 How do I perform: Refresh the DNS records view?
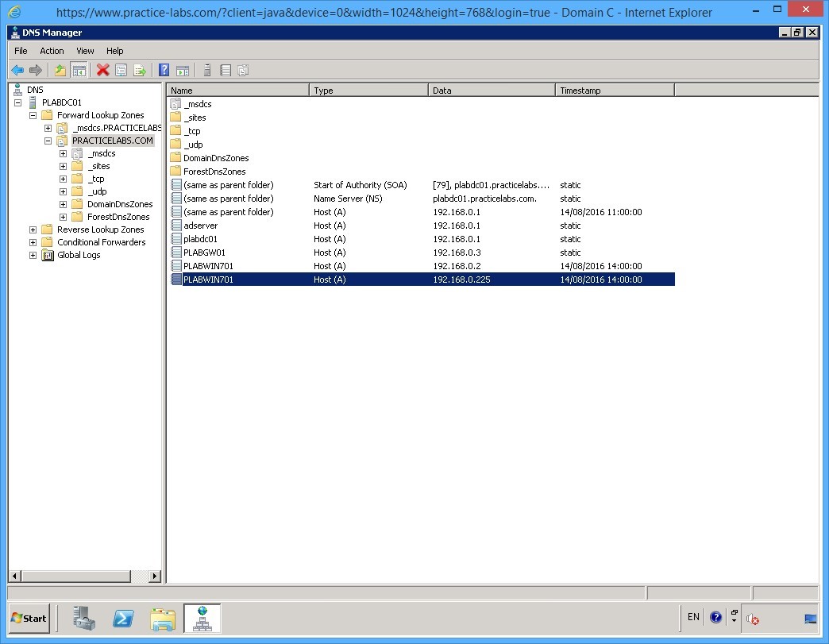(x=52, y=51)
